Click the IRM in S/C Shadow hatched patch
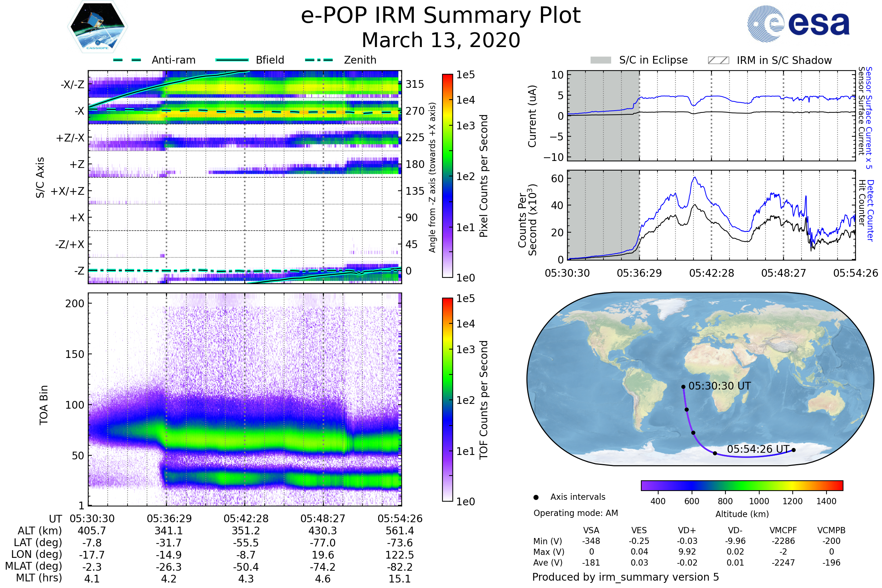The image size is (882, 588). tap(718, 60)
